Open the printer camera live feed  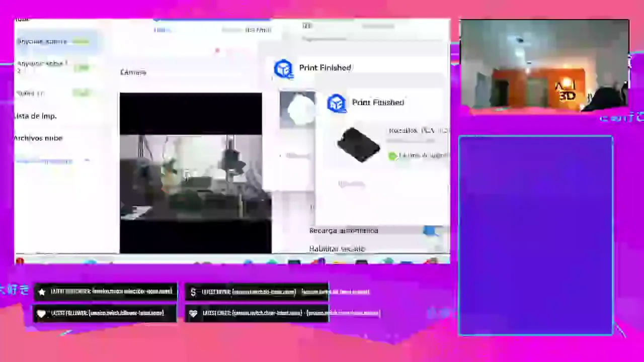click(x=195, y=173)
